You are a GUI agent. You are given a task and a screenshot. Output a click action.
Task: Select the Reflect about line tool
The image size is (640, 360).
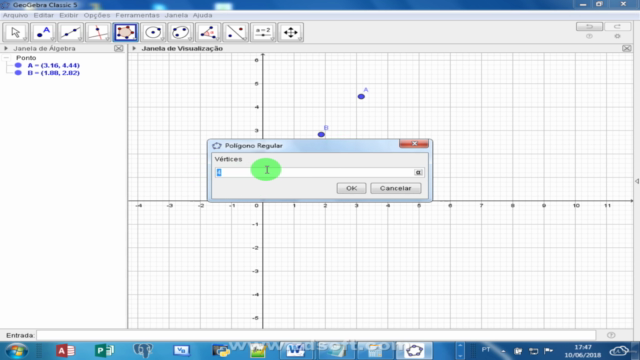point(236,32)
